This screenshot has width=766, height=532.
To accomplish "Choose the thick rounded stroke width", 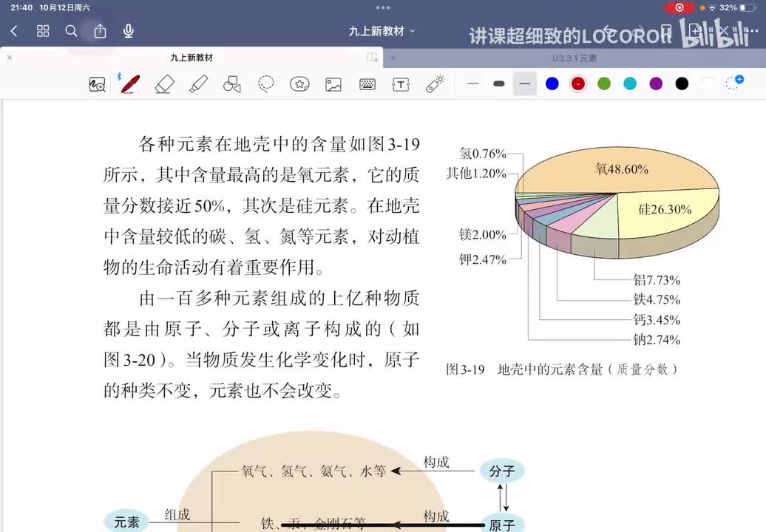I will click(x=499, y=84).
